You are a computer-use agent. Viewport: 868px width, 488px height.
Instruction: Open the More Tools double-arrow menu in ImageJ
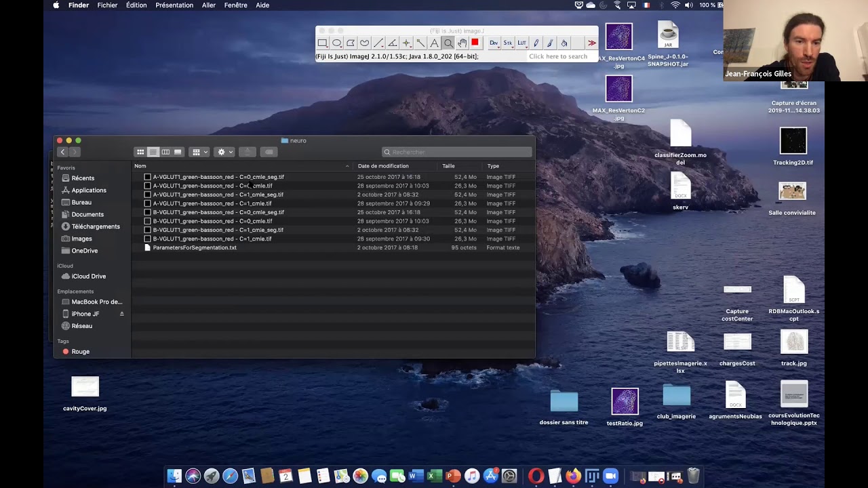[591, 43]
